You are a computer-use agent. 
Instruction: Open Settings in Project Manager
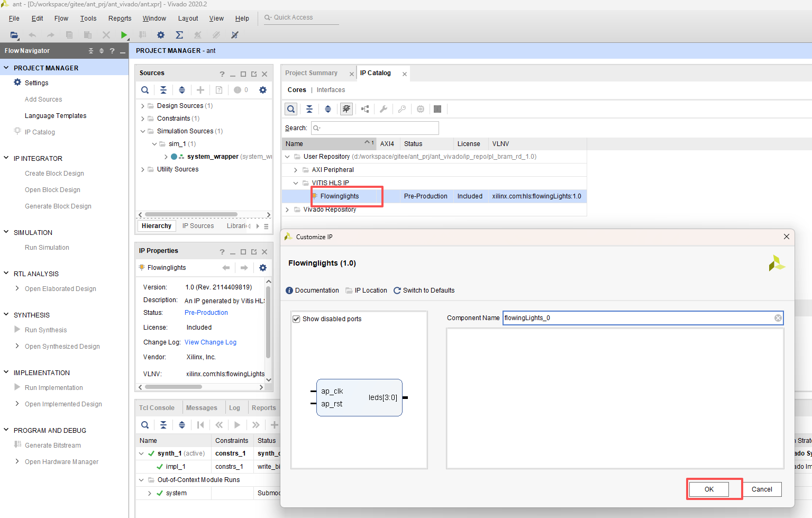(37, 83)
